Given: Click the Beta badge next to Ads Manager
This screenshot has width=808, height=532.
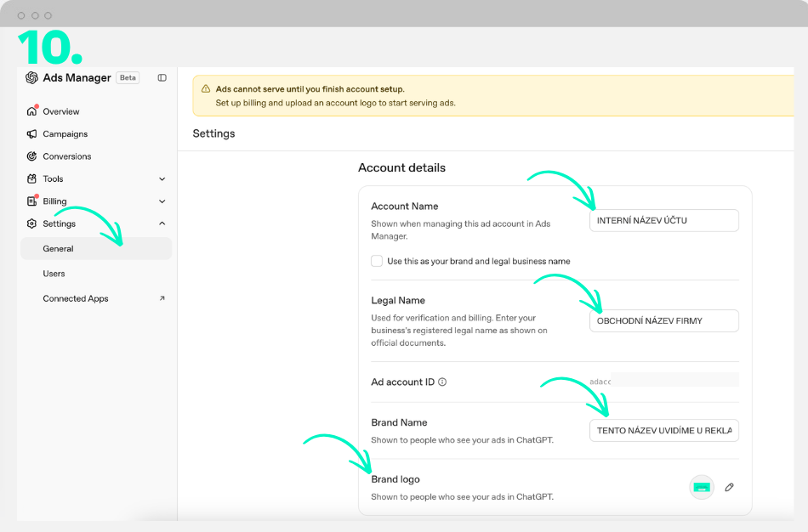Looking at the screenshot, I should [x=128, y=78].
